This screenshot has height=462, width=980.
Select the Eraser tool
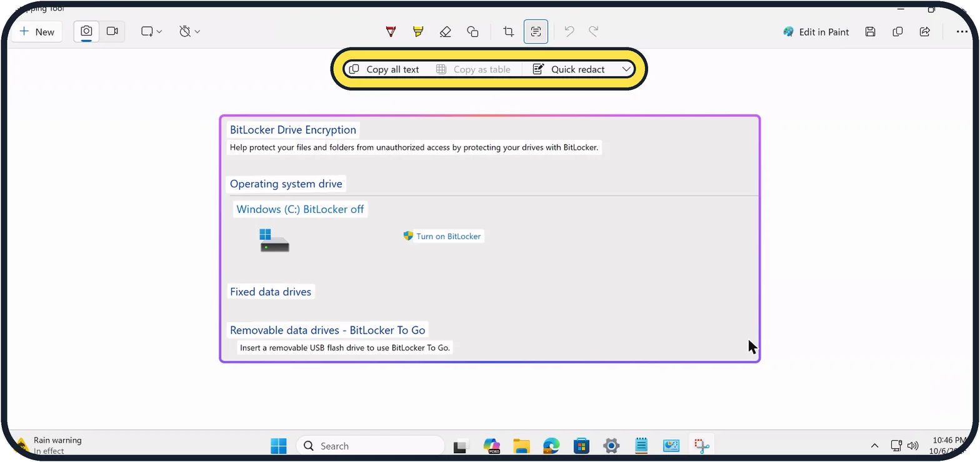[445, 32]
